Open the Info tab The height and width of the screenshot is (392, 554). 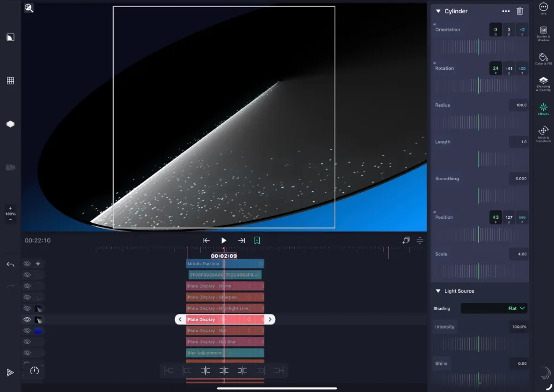pos(544,9)
